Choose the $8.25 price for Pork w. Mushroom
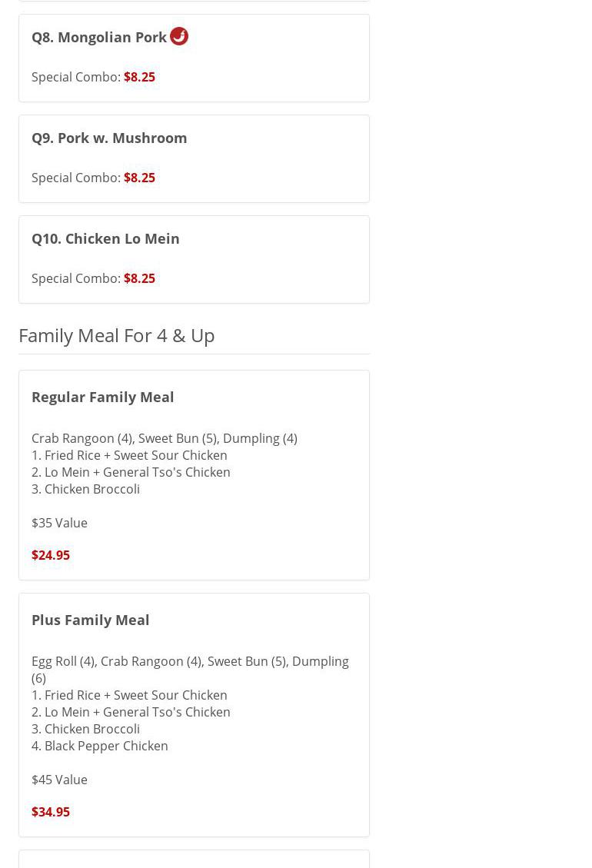 pyautogui.click(x=139, y=178)
